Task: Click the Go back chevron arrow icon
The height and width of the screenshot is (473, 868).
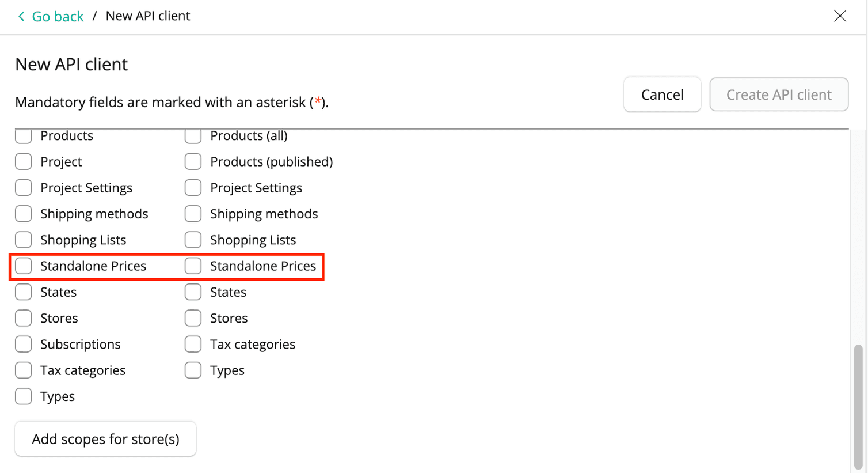Action: 21,16
